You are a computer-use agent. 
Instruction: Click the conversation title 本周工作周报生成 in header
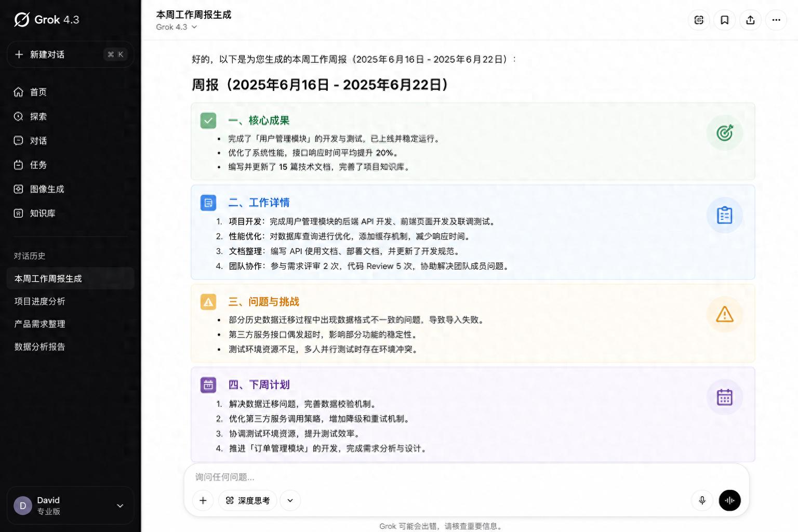(194, 15)
